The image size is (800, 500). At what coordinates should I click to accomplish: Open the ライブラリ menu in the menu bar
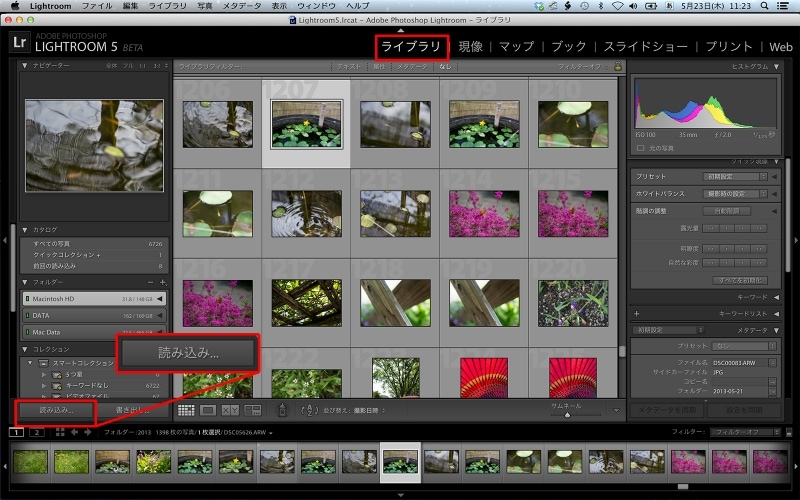coord(169,6)
